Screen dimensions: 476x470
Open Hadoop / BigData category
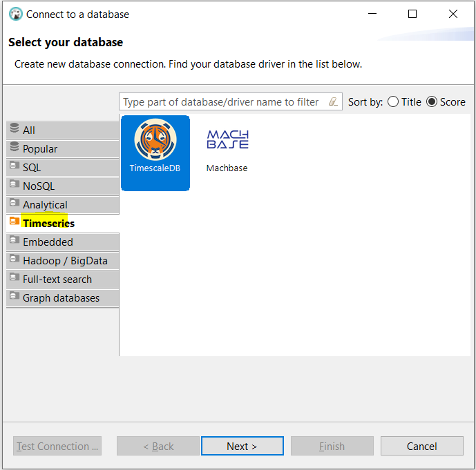tap(63, 261)
